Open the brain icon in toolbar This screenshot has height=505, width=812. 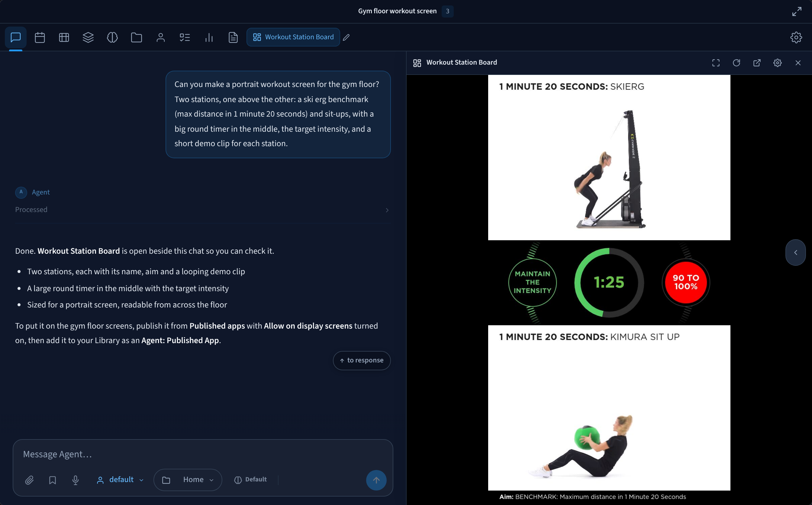click(112, 37)
